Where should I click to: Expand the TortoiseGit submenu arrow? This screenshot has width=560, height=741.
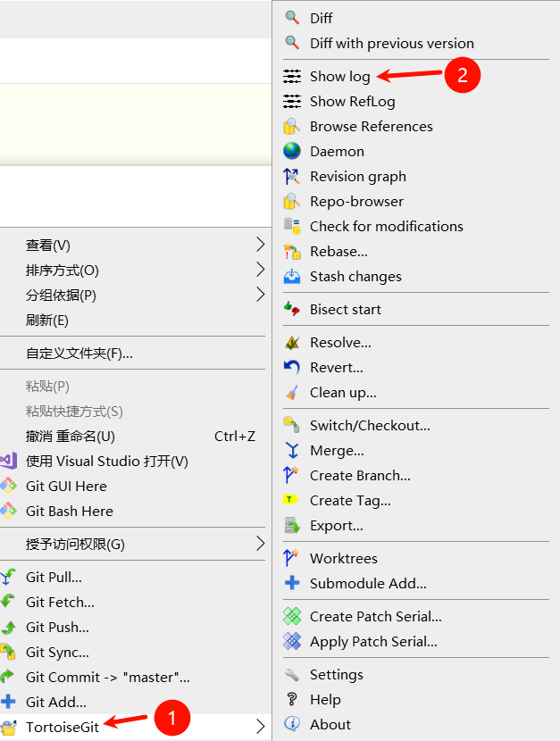260,727
